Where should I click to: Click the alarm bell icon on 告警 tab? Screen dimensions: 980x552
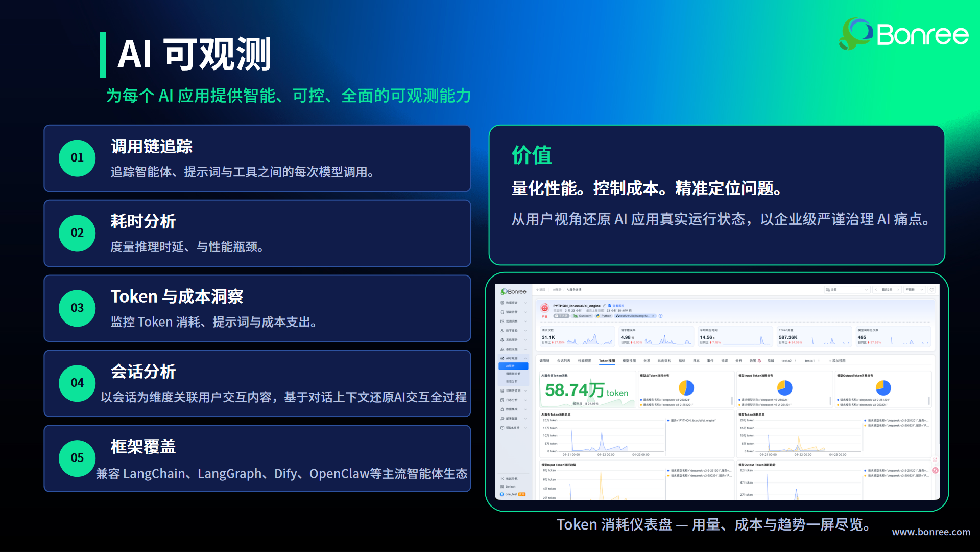point(759,361)
